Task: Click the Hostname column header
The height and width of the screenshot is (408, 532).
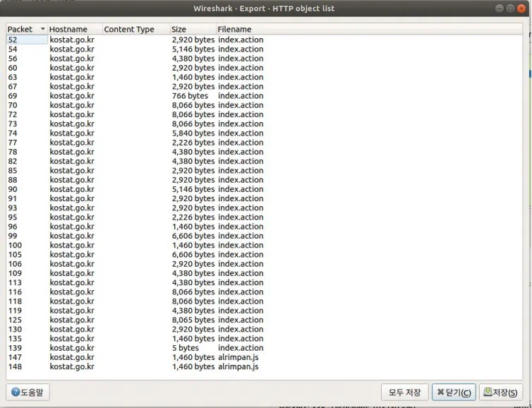Action: point(75,29)
